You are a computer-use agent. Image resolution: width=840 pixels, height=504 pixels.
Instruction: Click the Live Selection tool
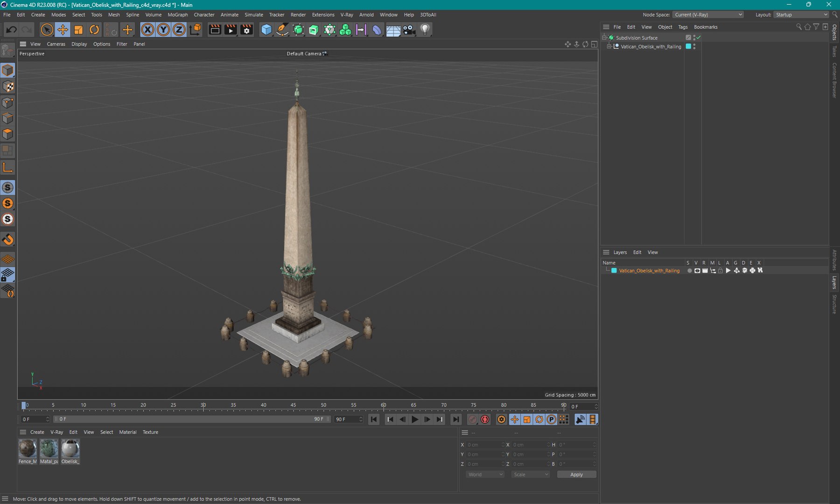coord(46,30)
